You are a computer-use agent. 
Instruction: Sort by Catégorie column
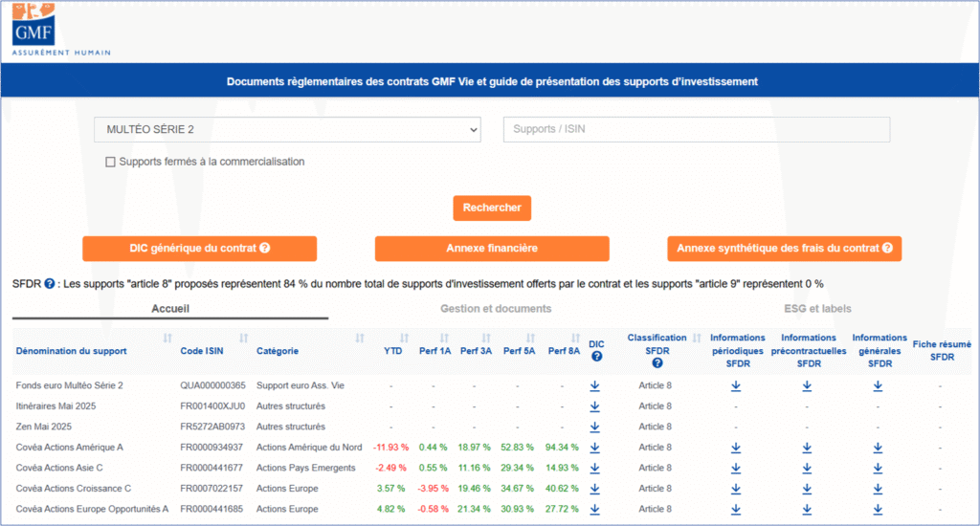click(360, 338)
